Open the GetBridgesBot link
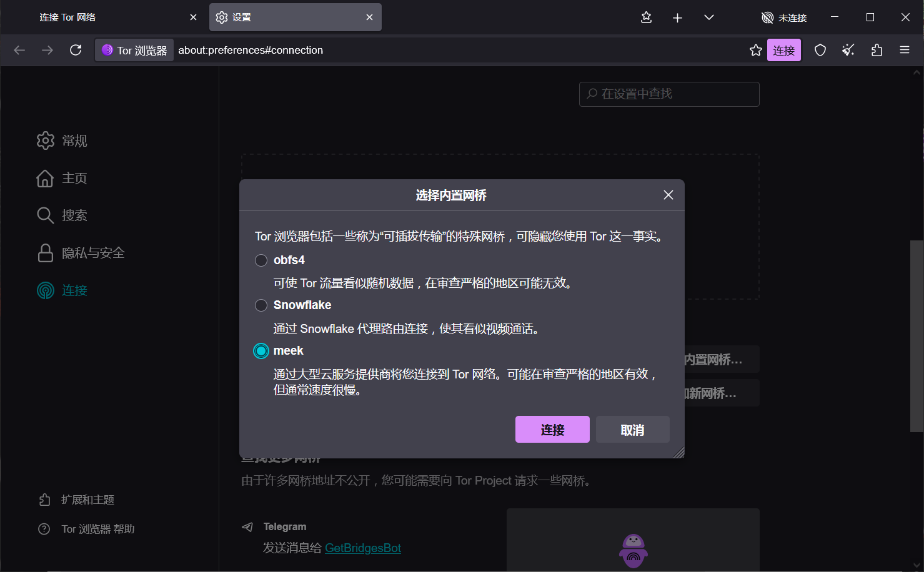 pos(362,548)
